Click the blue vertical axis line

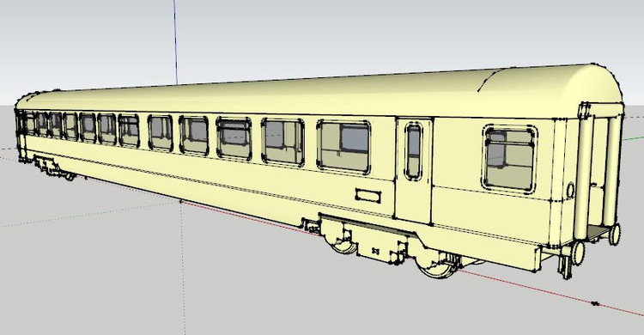click(x=175, y=42)
